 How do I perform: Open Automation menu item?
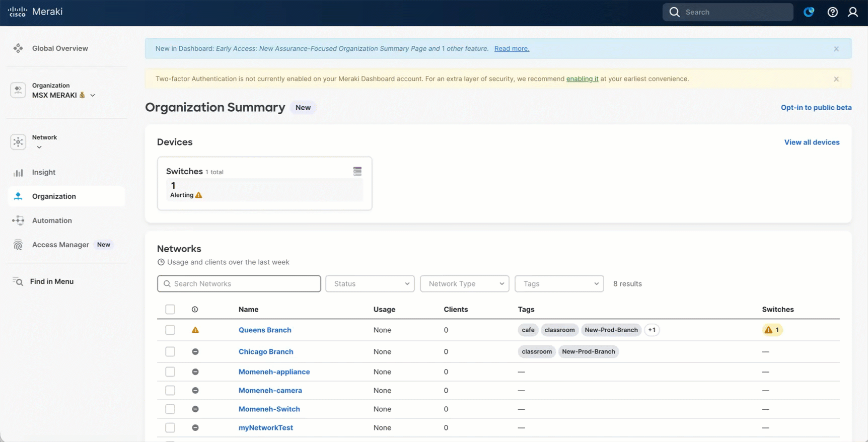(52, 220)
